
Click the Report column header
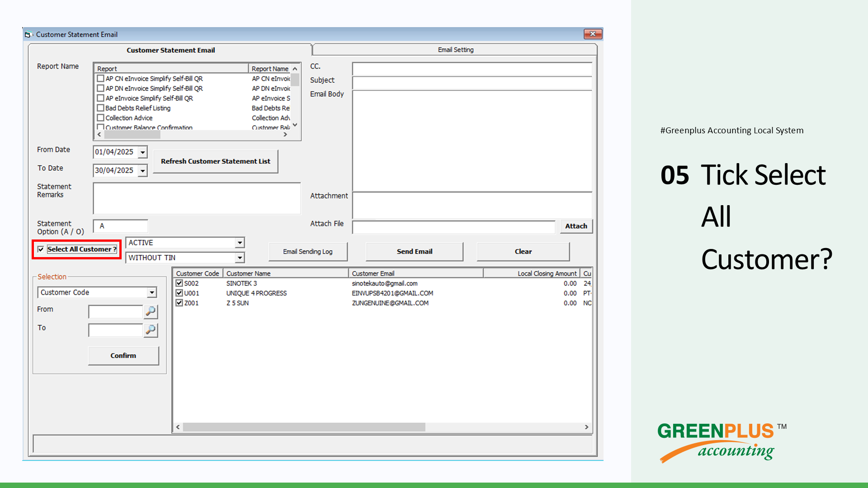[171, 69]
